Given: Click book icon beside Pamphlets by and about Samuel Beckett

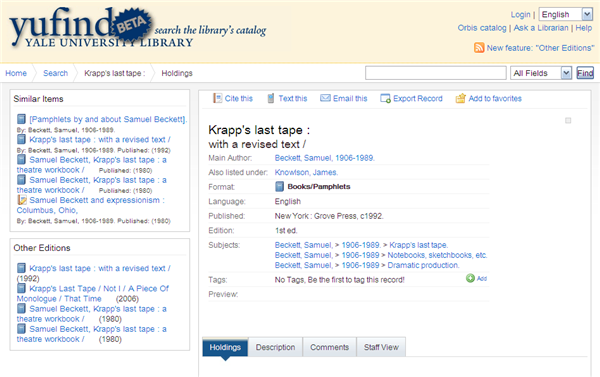Looking at the screenshot, I should 21,119.
